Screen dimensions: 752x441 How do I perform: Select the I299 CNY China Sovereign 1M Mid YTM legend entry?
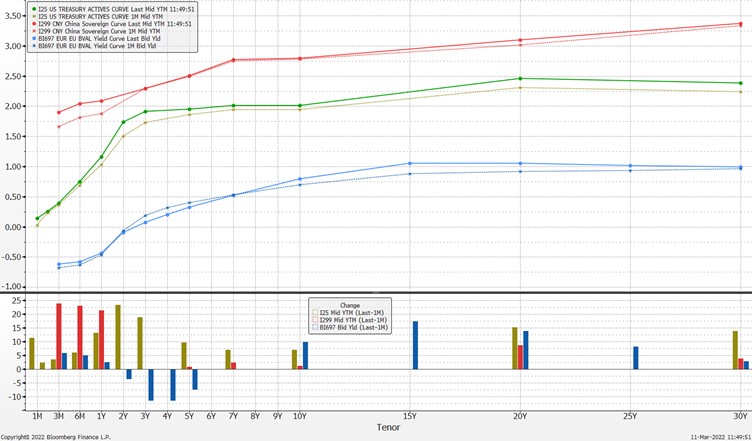coord(96,31)
